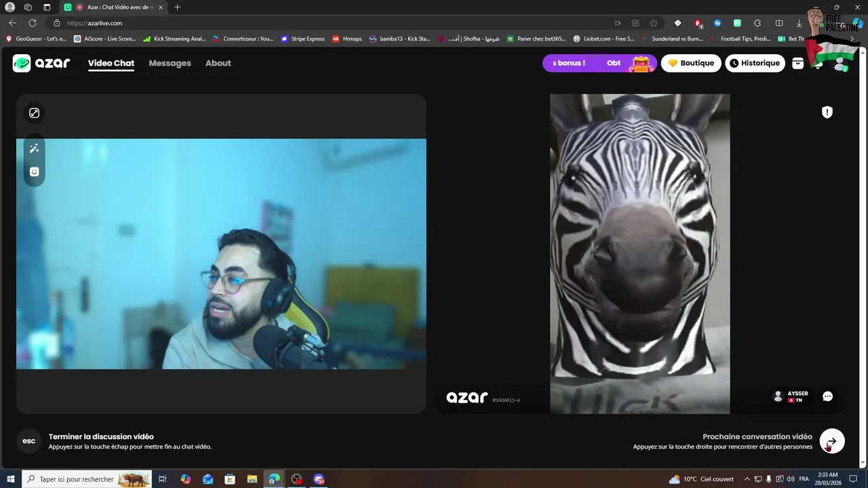The width and height of the screenshot is (868, 488).
Task: Click the camera icon in the address bar
Action: (618, 23)
